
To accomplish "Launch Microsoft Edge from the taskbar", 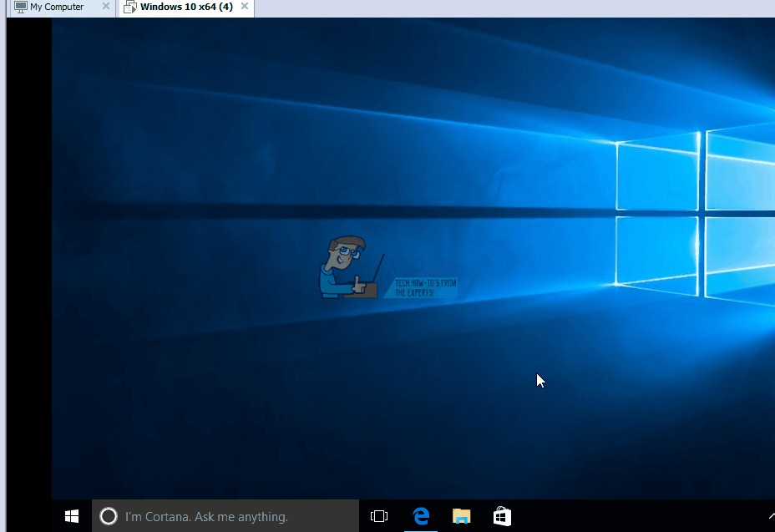I will click(x=421, y=516).
